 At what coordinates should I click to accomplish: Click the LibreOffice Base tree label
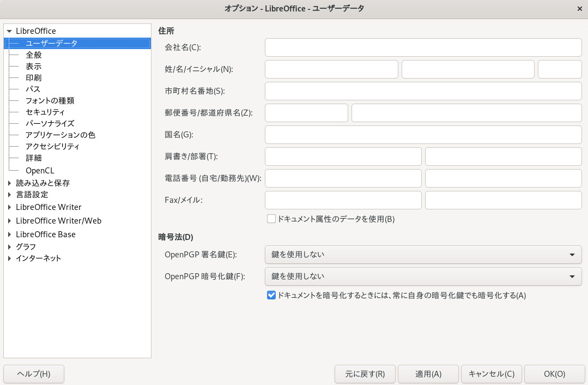[45, 234]
